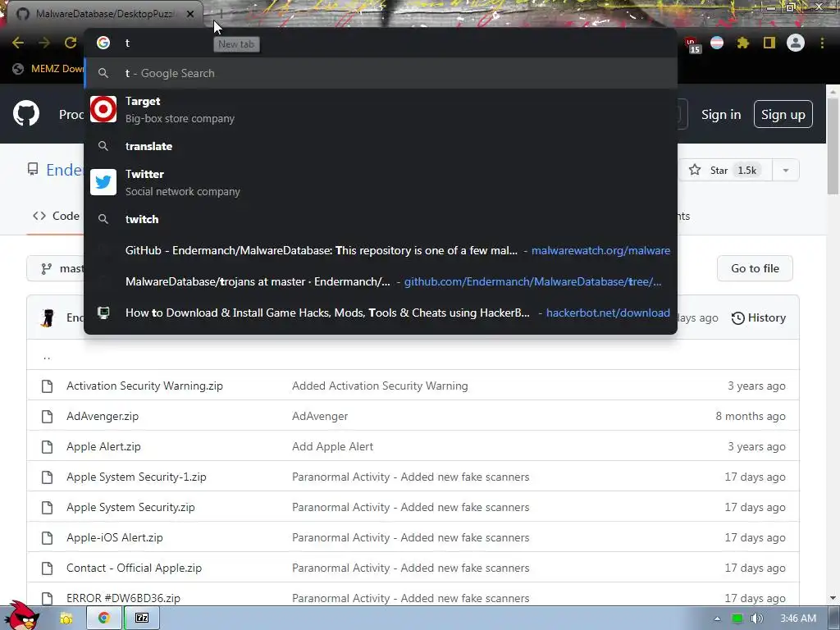Screen dimensions: 840x630
Task: Pick the 'translate' search suggestion
Action: pos(381,146)
